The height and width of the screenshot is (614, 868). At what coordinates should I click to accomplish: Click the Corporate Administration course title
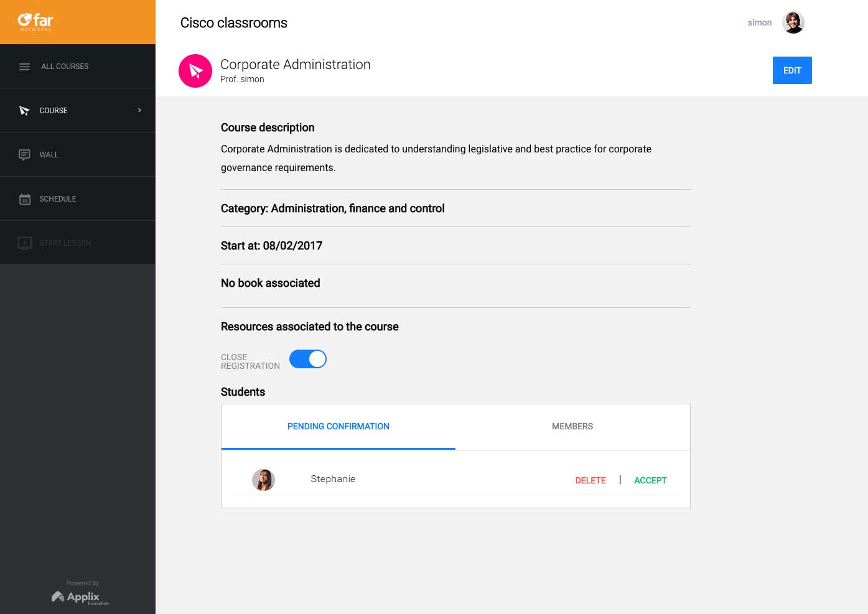pyautogui.click(x=296, y=65)
